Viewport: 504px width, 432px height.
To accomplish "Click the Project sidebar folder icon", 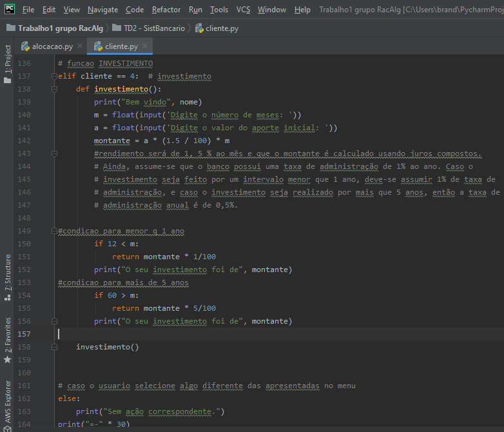I will [x=7, y=80].
